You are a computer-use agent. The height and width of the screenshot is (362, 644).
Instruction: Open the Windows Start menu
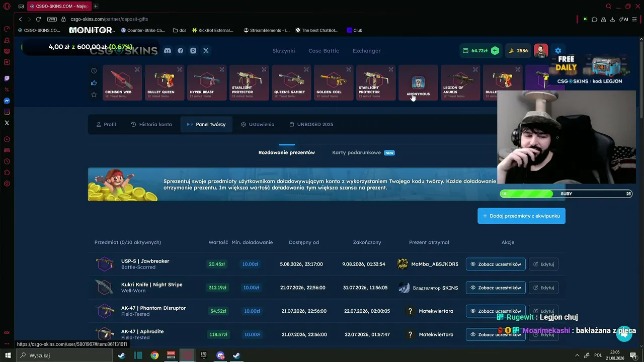(x=7, y=355)
